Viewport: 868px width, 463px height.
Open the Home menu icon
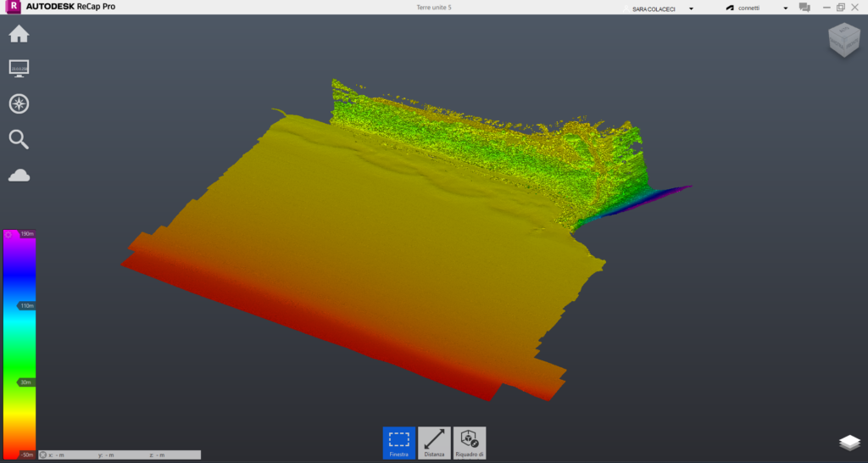coord(19,34)
